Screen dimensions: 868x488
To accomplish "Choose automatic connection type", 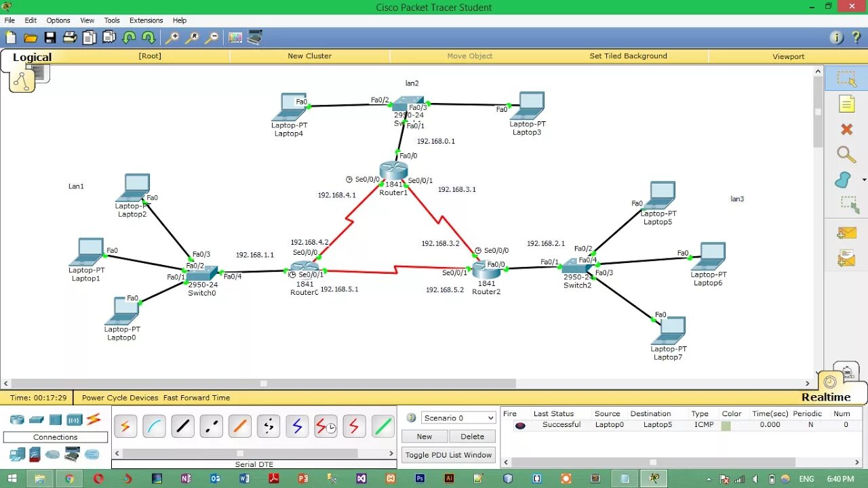I will coord(125,426).
